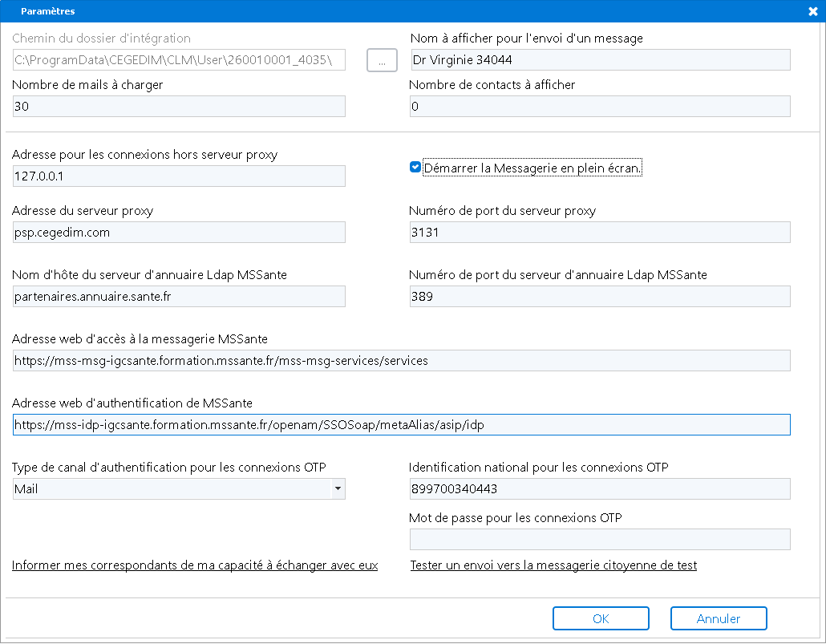Open the OTP authentication channel type dropdown
826x644 pixels.
coord(338,488)
